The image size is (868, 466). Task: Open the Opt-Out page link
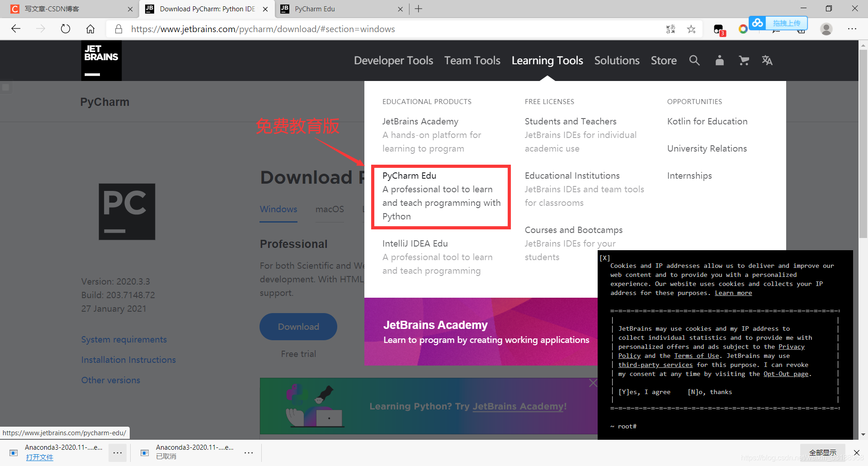point(786,374)
